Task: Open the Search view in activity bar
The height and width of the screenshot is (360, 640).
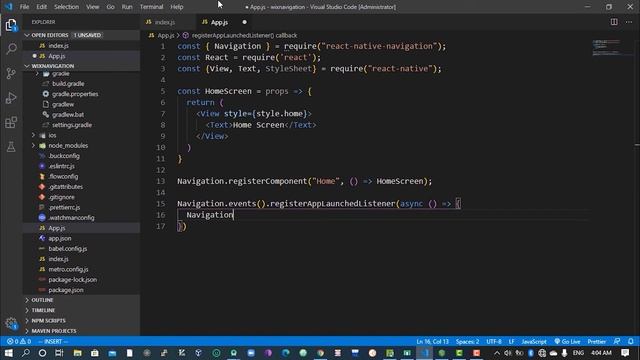Action: 11,49
